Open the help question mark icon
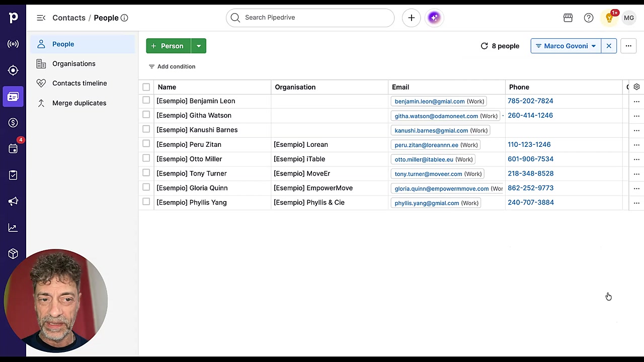Viewport: 644px width, 362px height. point(589,18)
